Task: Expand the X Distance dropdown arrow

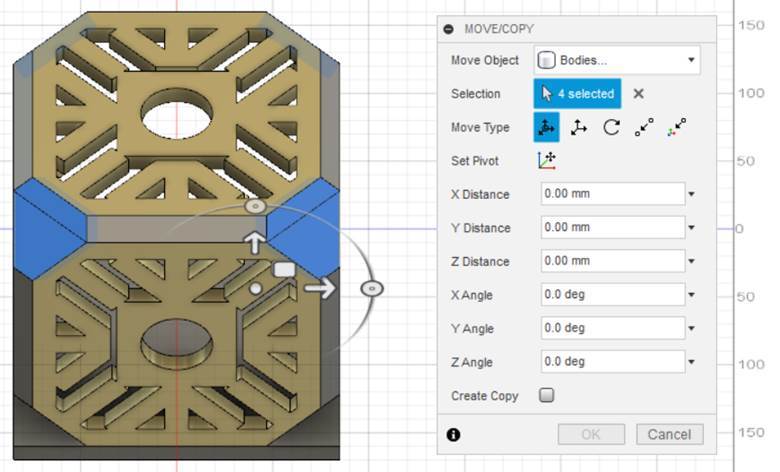Action: (x=691, y=194)
